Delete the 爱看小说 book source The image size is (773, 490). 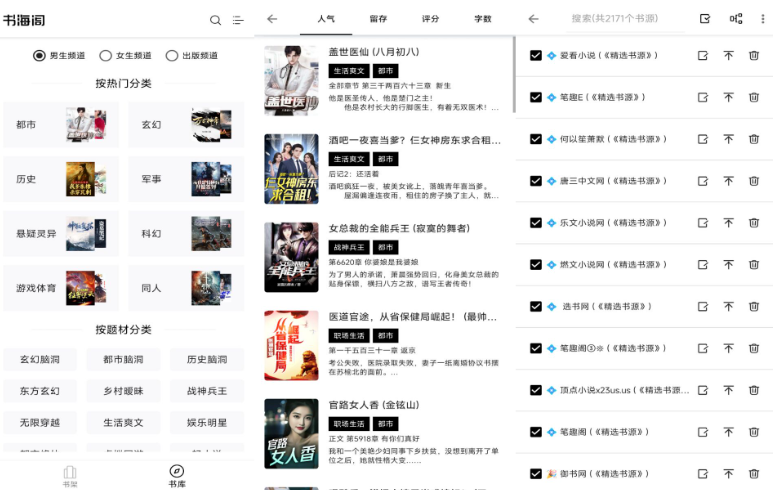[x=754, y=56]
